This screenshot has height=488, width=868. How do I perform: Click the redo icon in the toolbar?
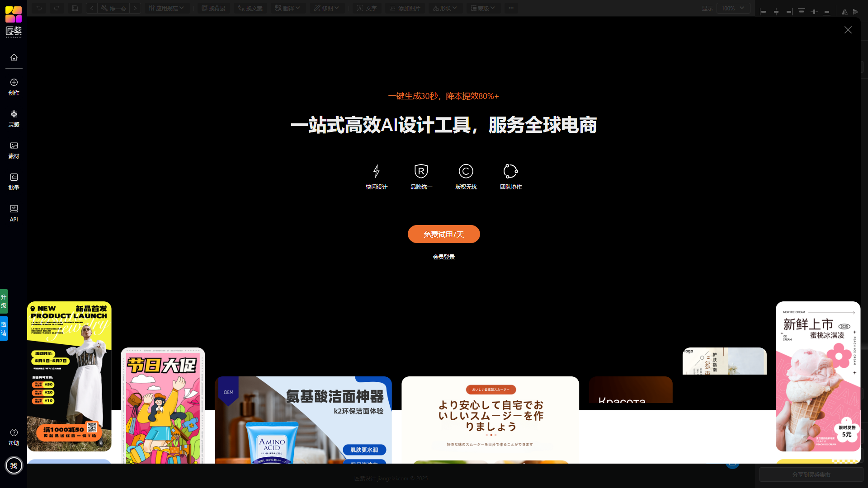click(x=57, y=8)
